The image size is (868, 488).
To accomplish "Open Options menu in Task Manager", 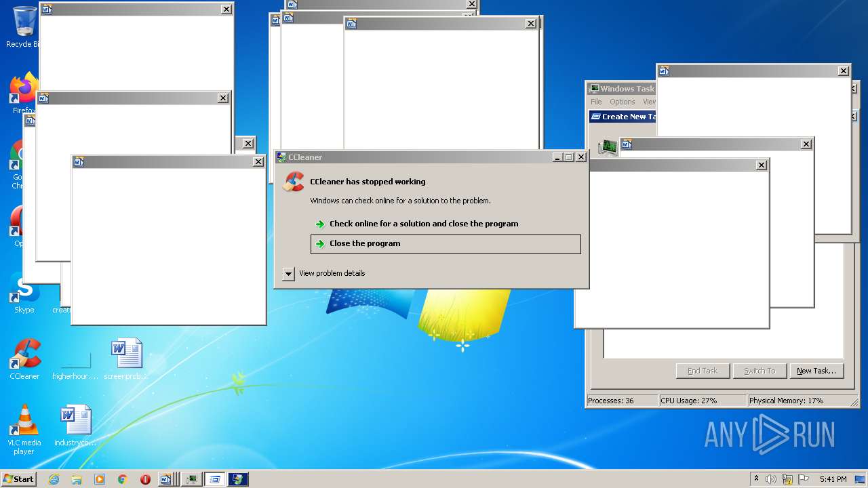I will pyautogui.click(x=622, y=102).
